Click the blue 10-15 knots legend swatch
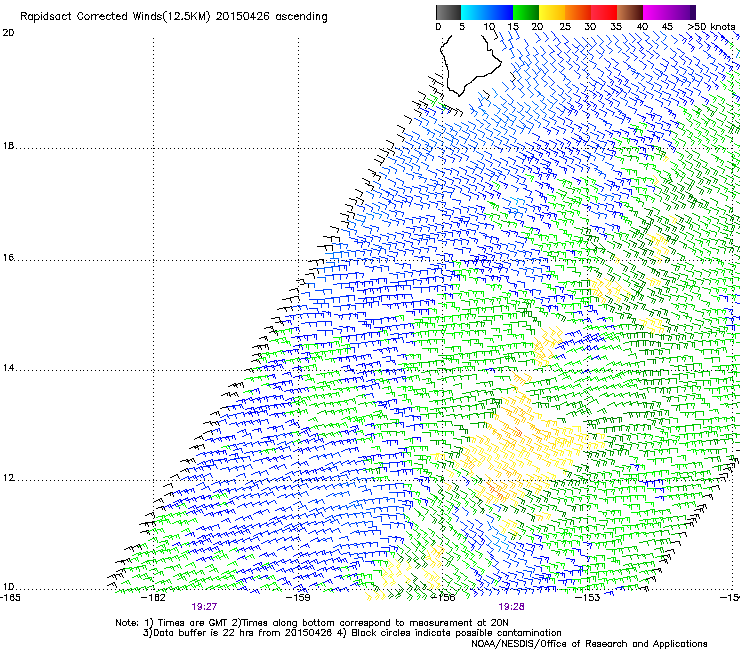 pos(500,12)
